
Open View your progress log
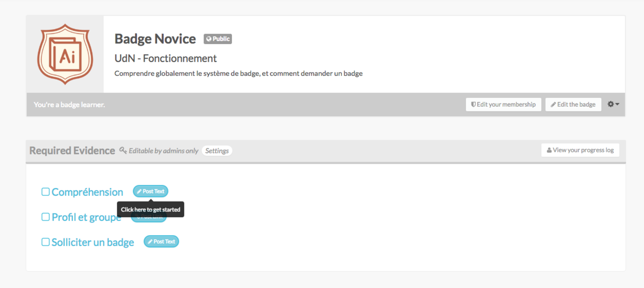tap(580, 150)
